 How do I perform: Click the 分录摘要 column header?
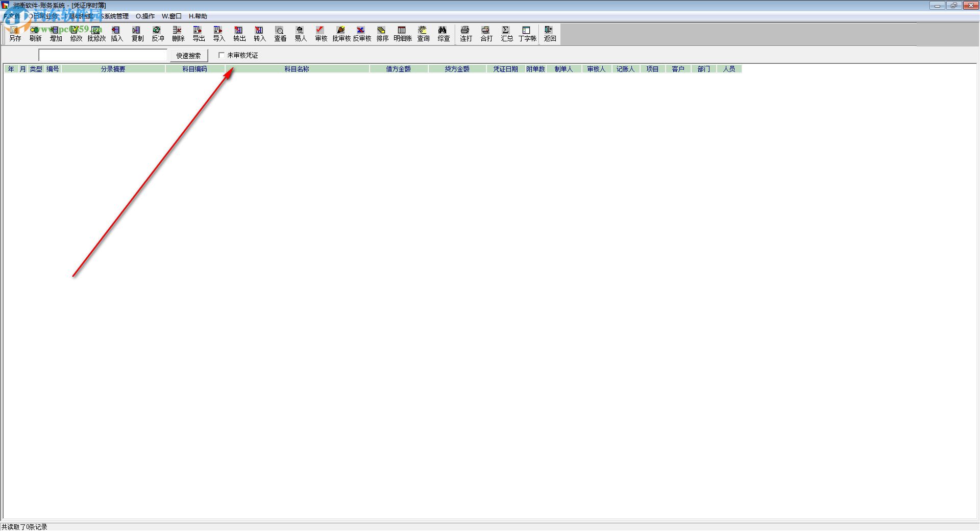click(x=113, y=69)
